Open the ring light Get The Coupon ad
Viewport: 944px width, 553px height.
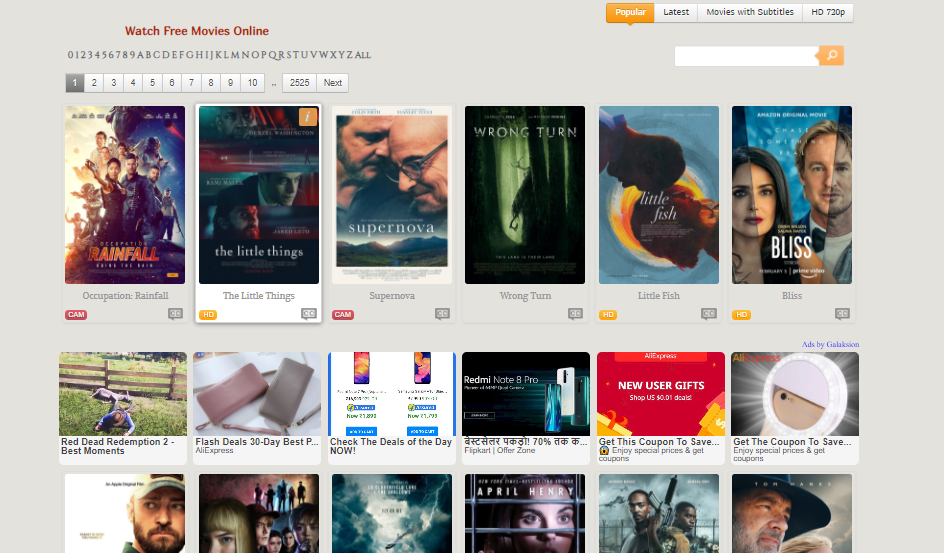pos(795,408)
